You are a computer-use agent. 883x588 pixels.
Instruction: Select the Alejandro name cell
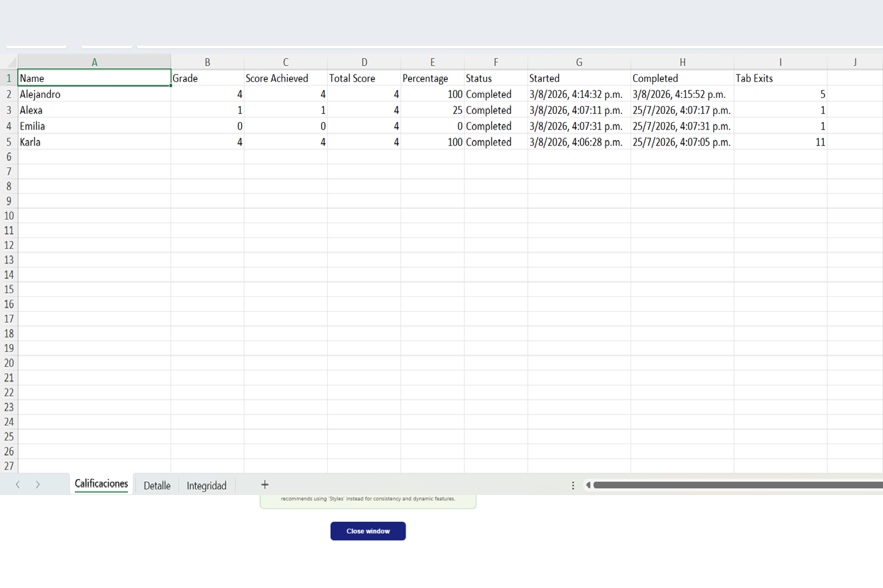coord(94,94)
